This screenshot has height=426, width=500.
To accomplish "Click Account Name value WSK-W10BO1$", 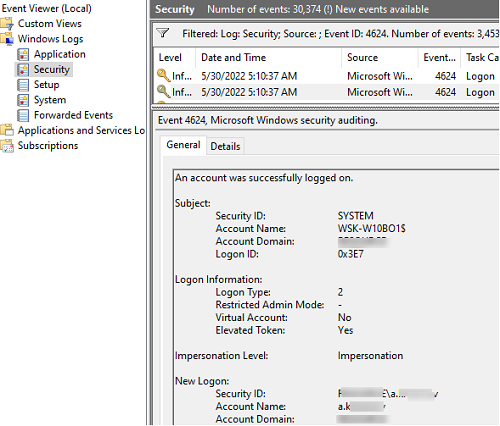I will tap(372, 228).
